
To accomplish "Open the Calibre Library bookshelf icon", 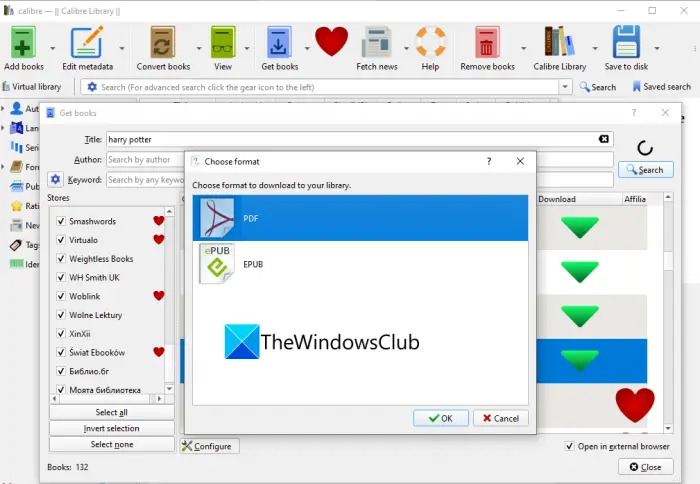I will point(559,42).
